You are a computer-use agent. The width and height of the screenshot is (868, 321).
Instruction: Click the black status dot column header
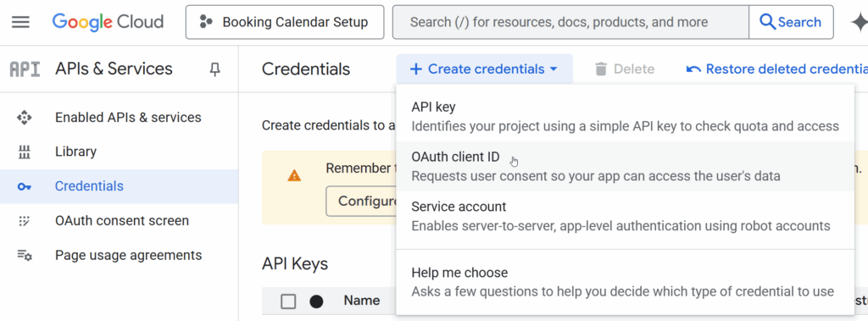pos(316,301)
